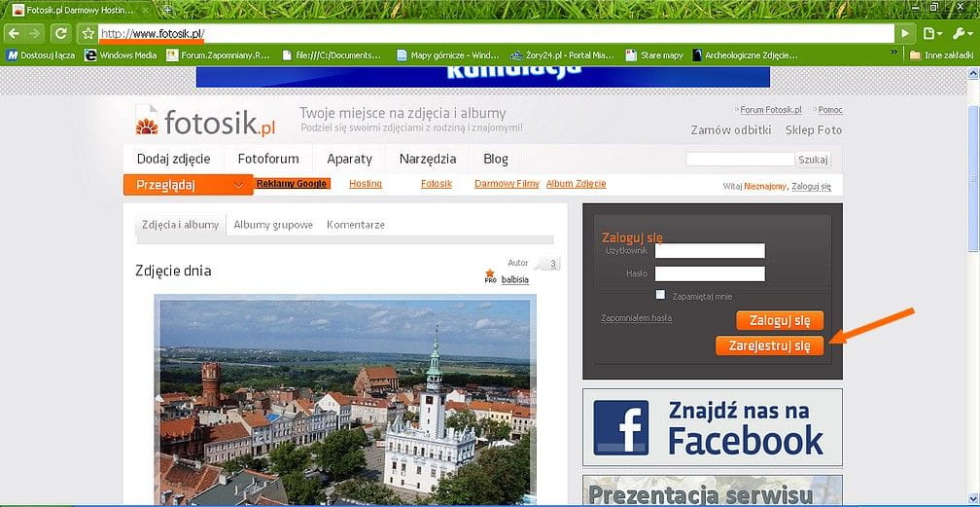Click the Album Zdjęcie ad link

coord(577,183)
